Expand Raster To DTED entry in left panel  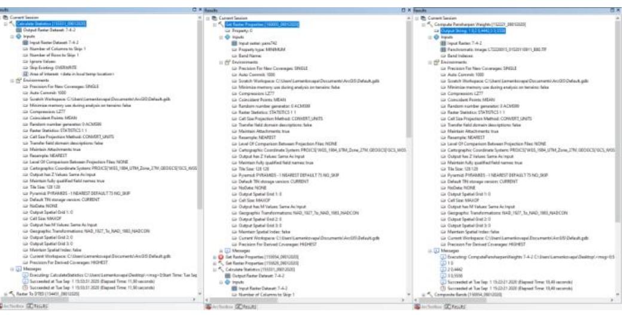[x=6, y=293]
